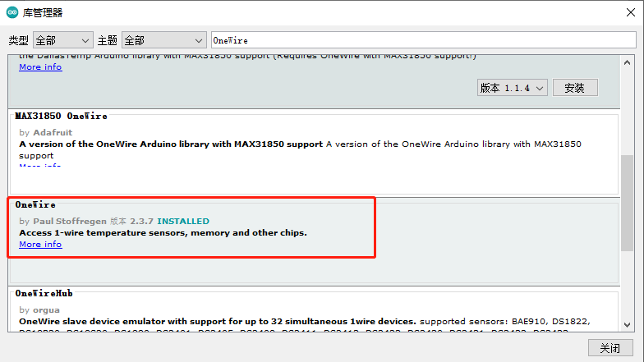The image size is (644, 362).
Task: Click the 关闭 close button
Action: 610,348
